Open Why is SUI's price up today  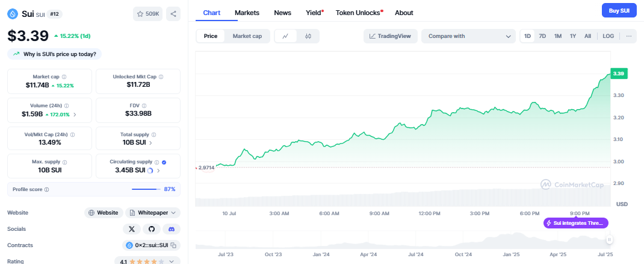(x=54, y=54)
